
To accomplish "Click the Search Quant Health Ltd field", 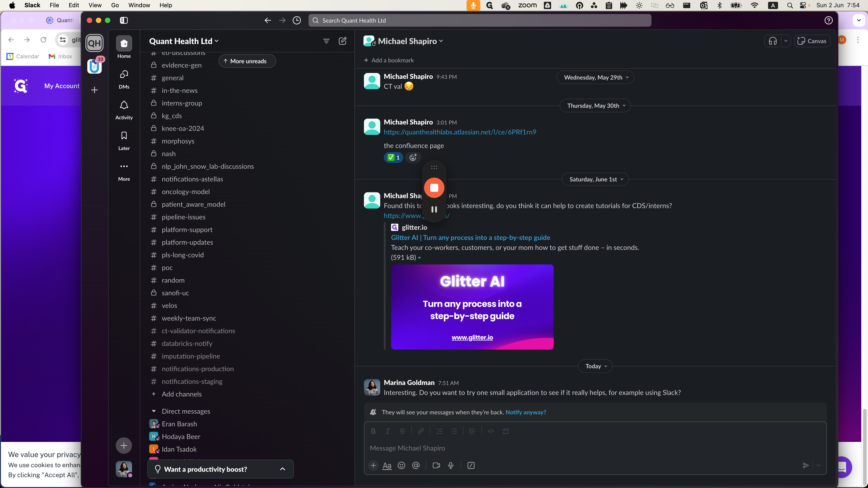I will coord(479,20).
